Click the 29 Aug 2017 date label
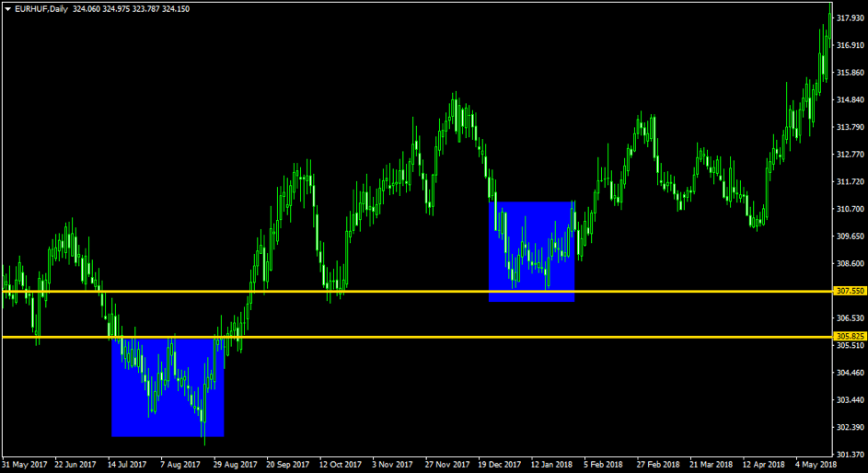Image resolution: width=868 pixels, height=473 pixels. point(236,465)
